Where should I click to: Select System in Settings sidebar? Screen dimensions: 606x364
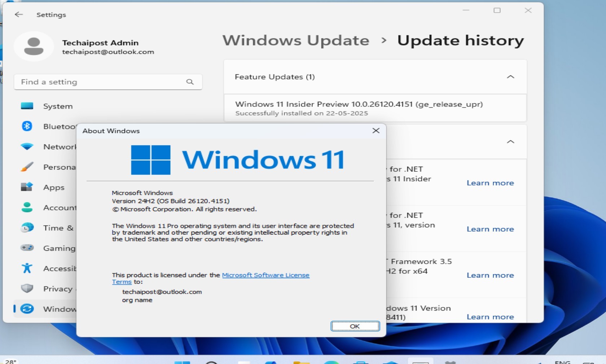(x=58, y=106)
